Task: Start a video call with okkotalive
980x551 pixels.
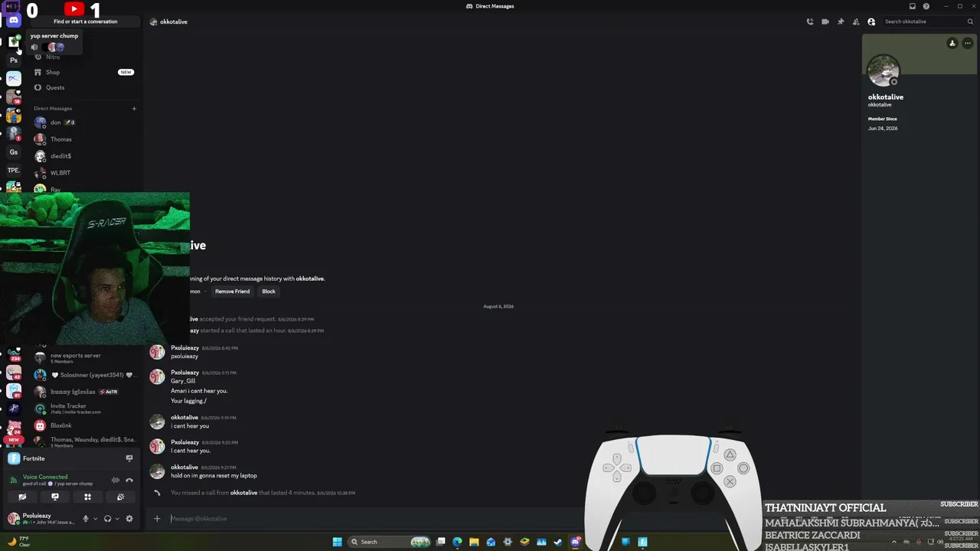Action: pyautogui.click(x=825, y=21)
